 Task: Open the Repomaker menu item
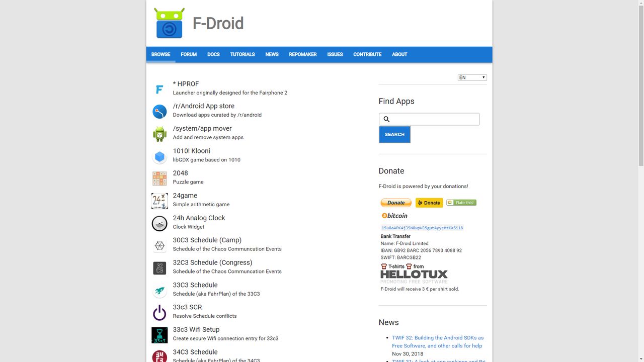coord(303,54)
